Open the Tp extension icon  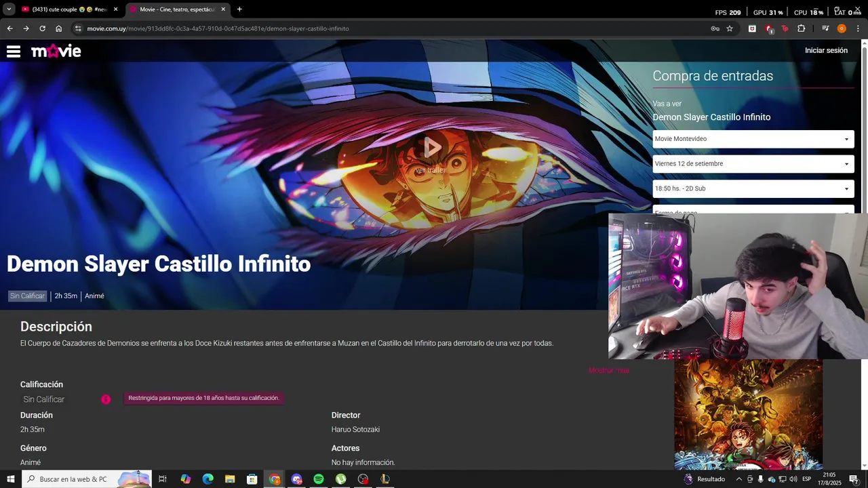click(x=785, y=28)
